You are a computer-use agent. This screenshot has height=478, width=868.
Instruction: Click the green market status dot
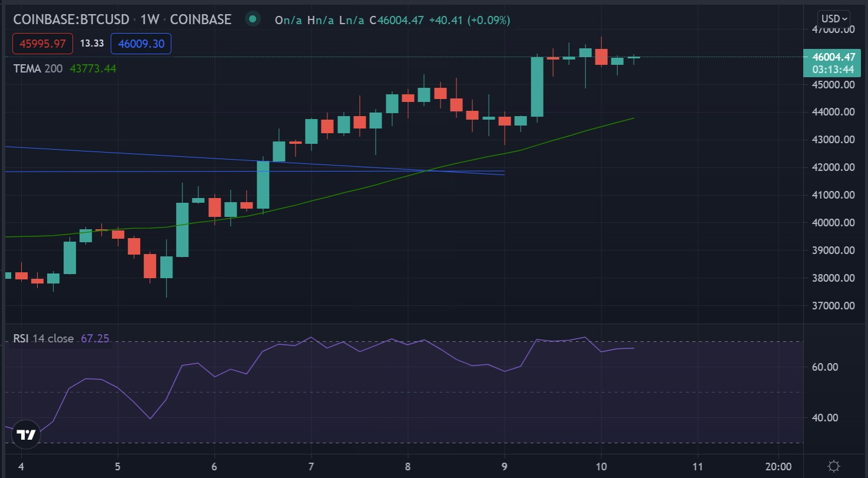pos(253,19)
